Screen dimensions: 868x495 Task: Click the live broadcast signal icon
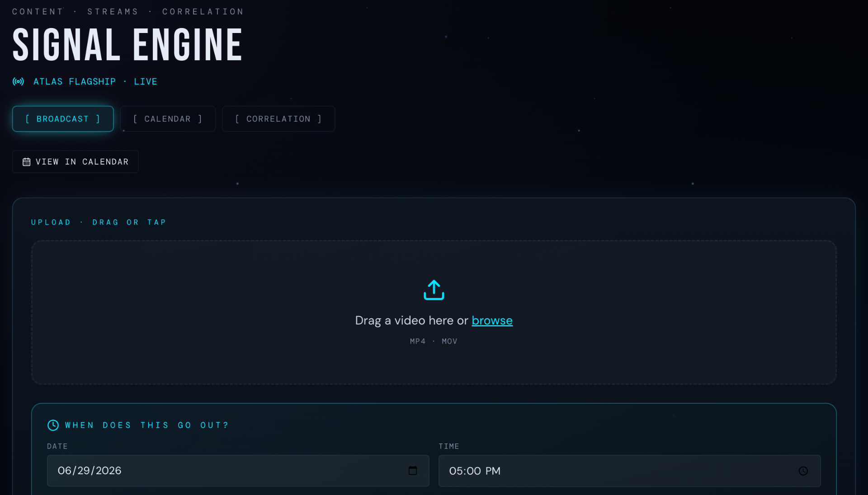click(x=18, y=81)
